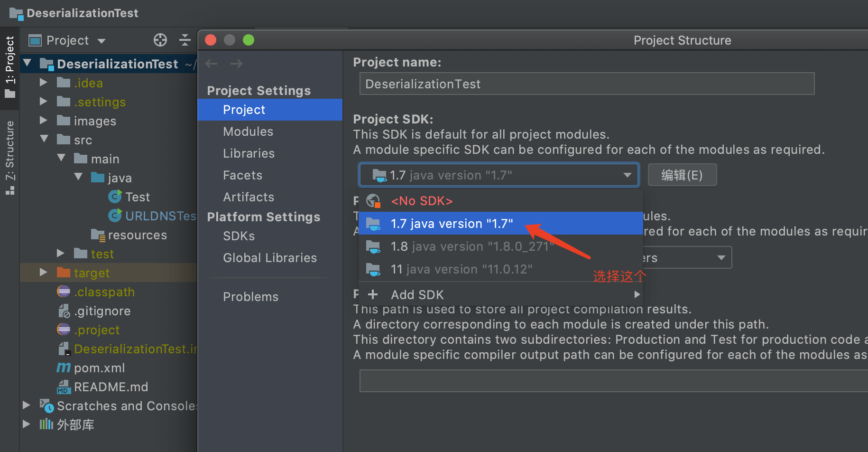Expand the images folder
Viewport: 868px width, 452px height.
tap(44, 121)
